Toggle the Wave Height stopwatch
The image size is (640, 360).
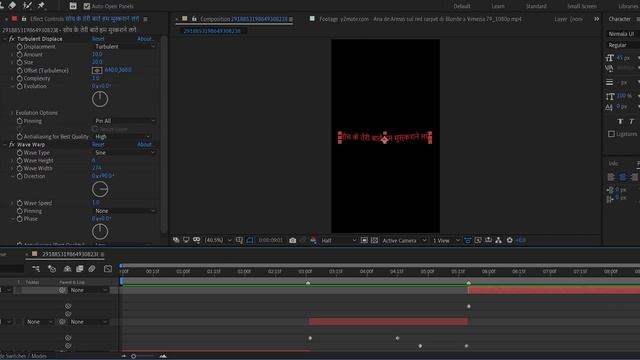click(20, 160)
